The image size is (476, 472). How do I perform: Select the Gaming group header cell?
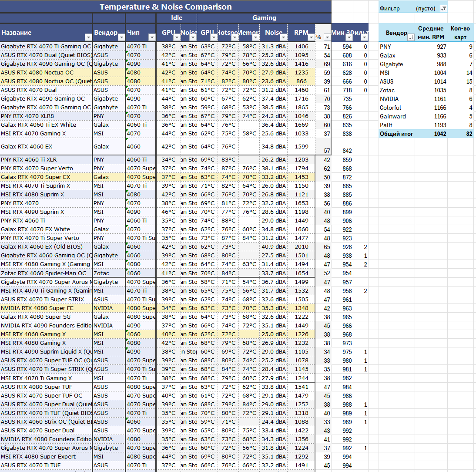(x=264, y=18)
